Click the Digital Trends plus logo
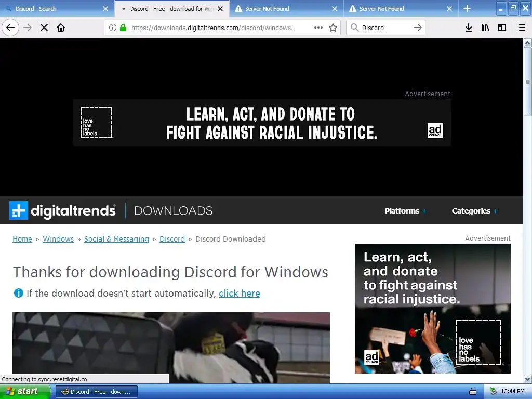 [x=19, y=210]
